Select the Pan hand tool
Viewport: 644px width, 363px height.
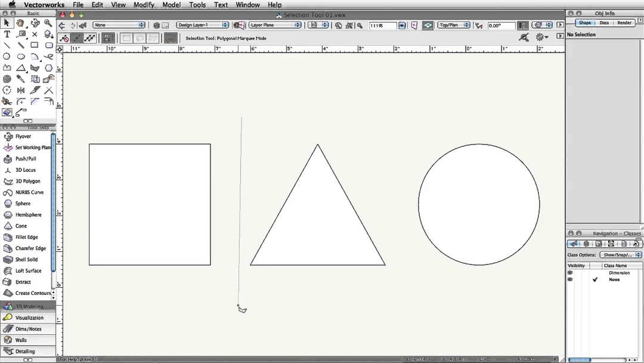[20, 23]
